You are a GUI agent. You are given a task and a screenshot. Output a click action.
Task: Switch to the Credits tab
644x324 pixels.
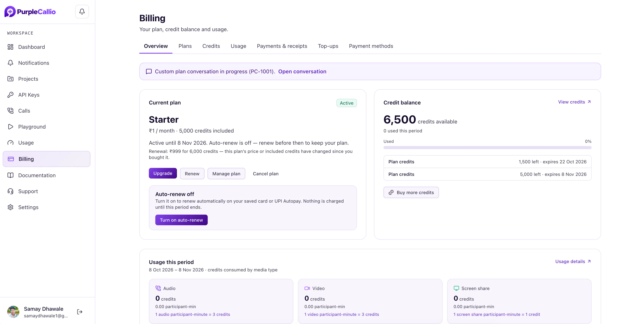211,46
